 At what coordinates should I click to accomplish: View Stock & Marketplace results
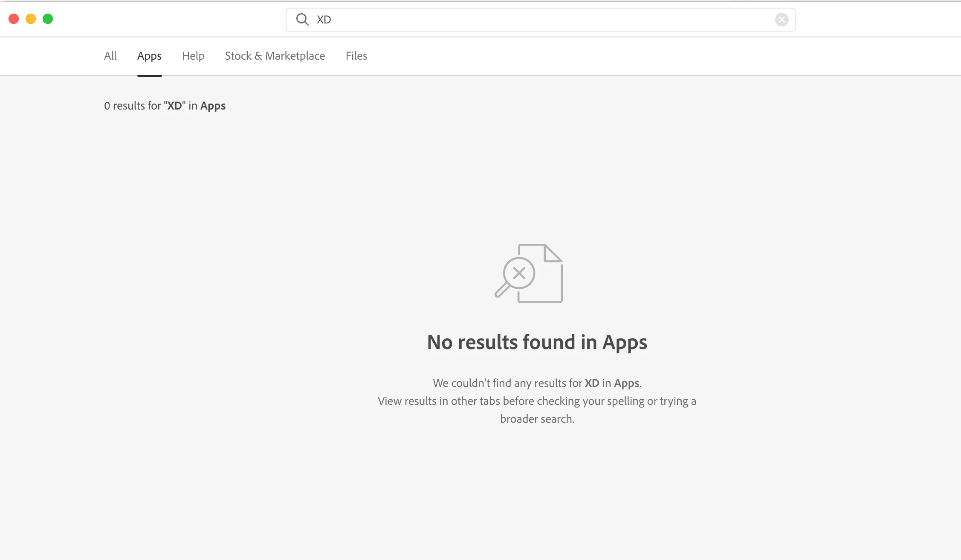[x=275, y=56]
